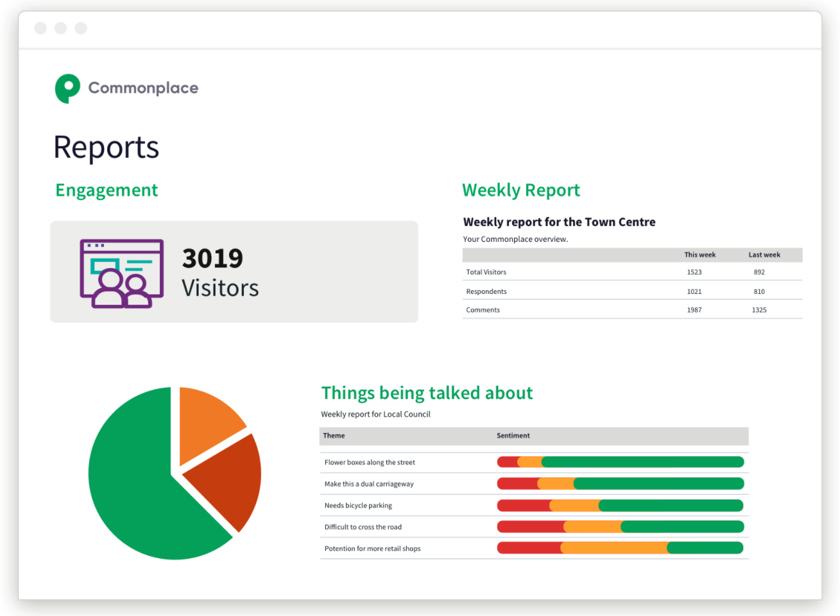Click the Respondents row in the weekly table

(x=632, y=291)
